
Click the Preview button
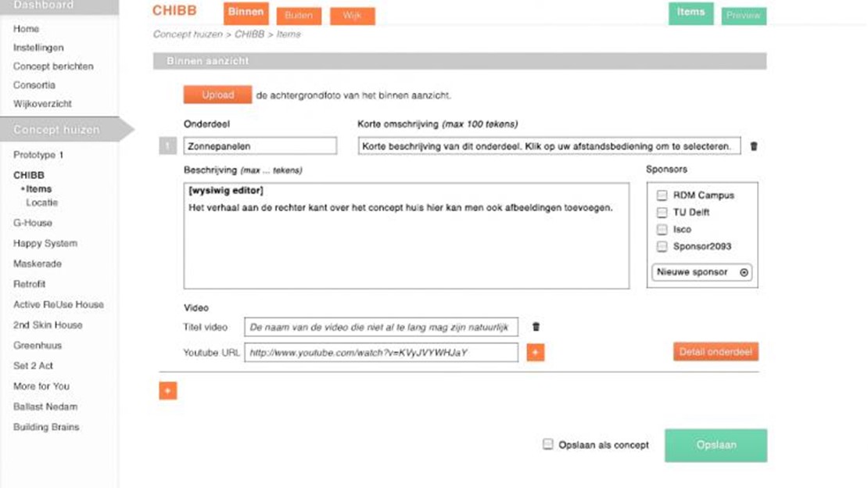743,16
